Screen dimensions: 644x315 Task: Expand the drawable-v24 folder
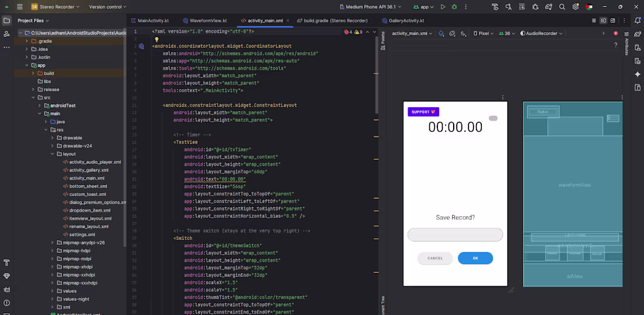coord(53,146)
